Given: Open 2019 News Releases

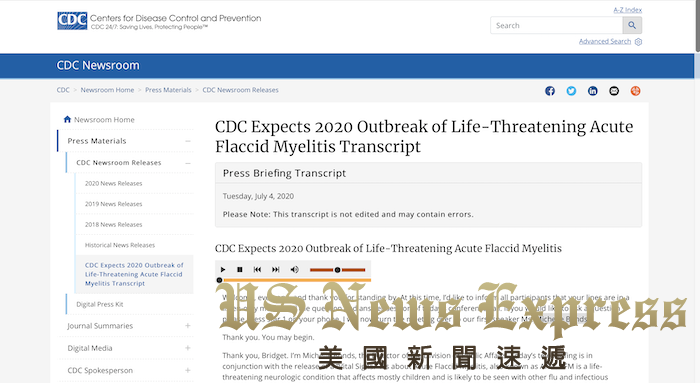Looking at the screenshot, I should click(113, 204).
